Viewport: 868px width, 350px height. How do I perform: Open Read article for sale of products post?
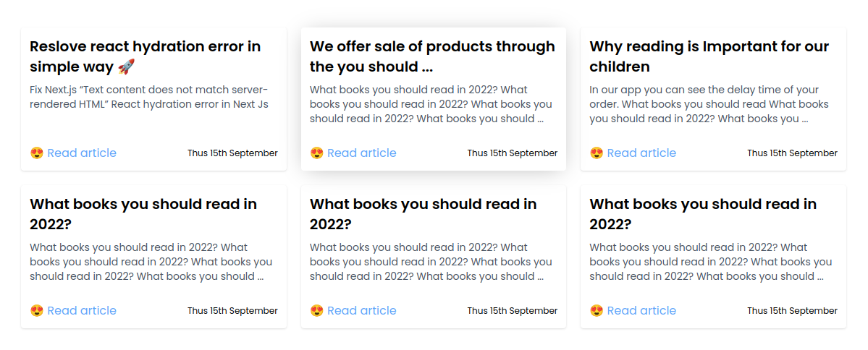coord(361,153)
